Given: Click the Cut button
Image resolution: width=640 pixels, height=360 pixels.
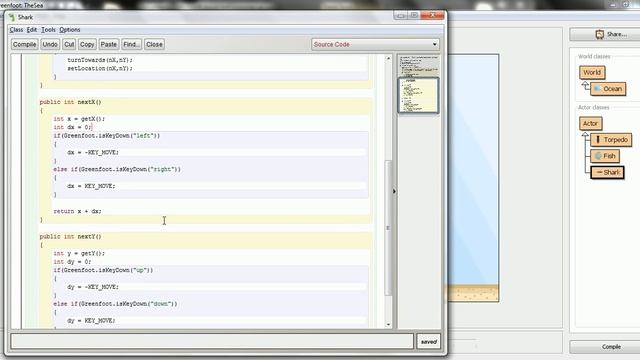Looking at the screenshot, I should (69, 44).
